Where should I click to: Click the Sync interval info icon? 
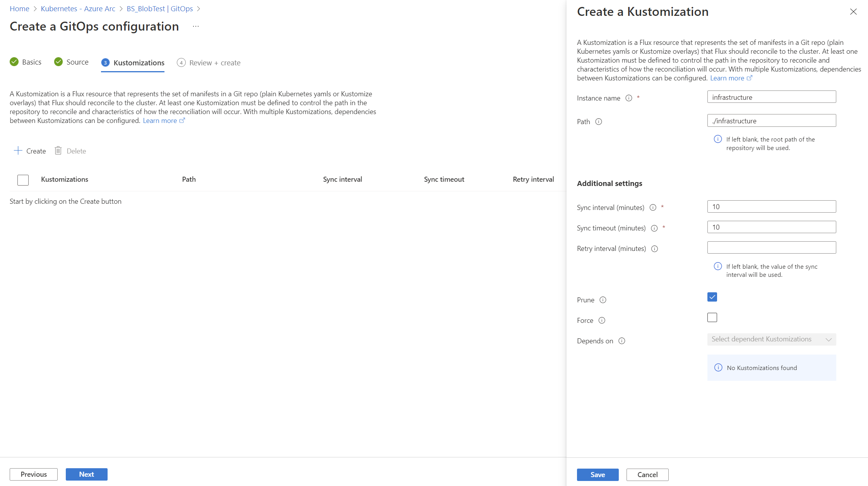653,208
